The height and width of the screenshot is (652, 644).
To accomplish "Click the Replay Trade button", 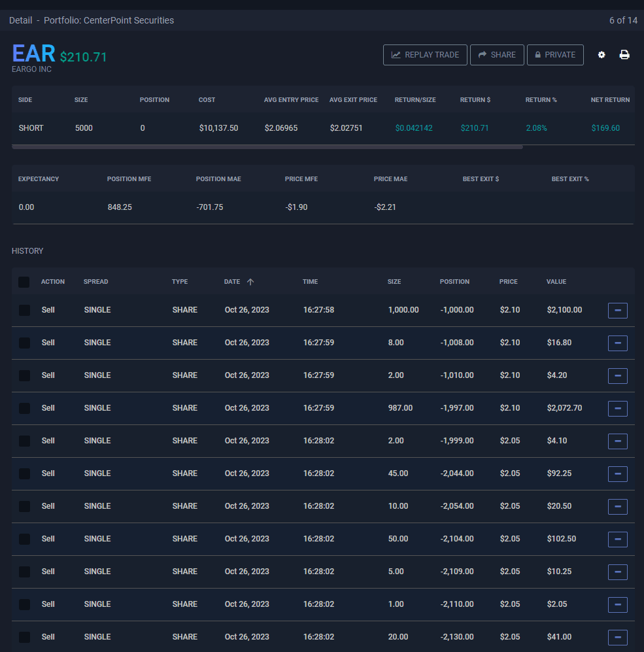I will (425, 55).
